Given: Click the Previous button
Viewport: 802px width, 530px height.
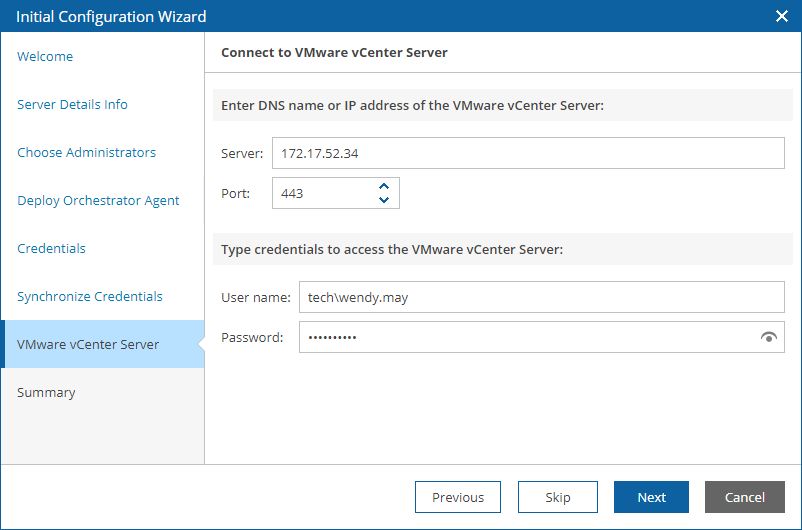Looking at the screenshot, I should point(458,497).
